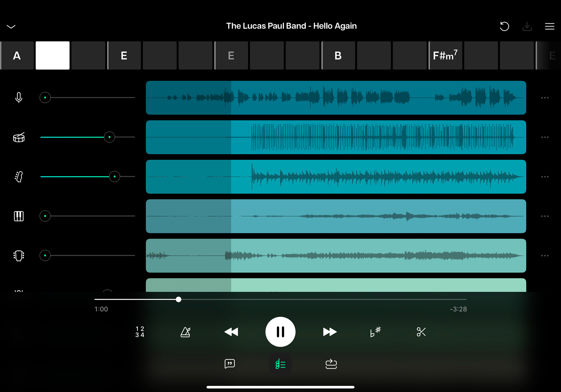Click the acoustic guitar track icon

[19, 256]
